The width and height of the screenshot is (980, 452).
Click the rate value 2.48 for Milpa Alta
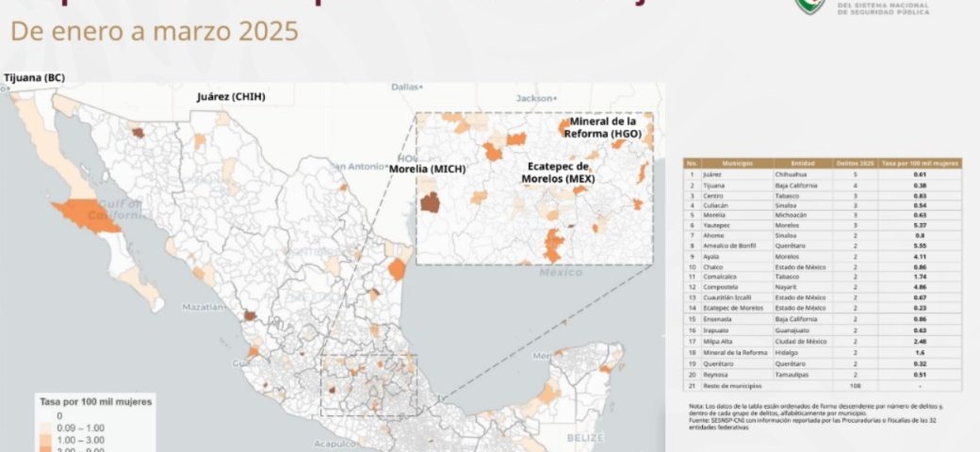pos(920,342)
